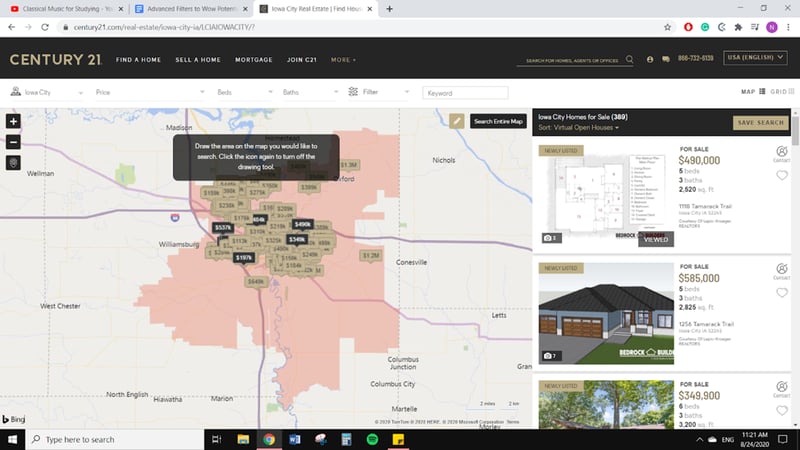Go back in browser history
Screen dimensions: 800x450
click(x=11, y=27)
